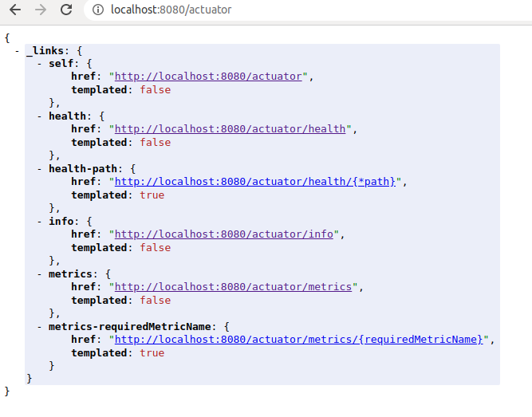View site information icon in address bar
This screenshot has height=417, width=532.
click(98, 10)
